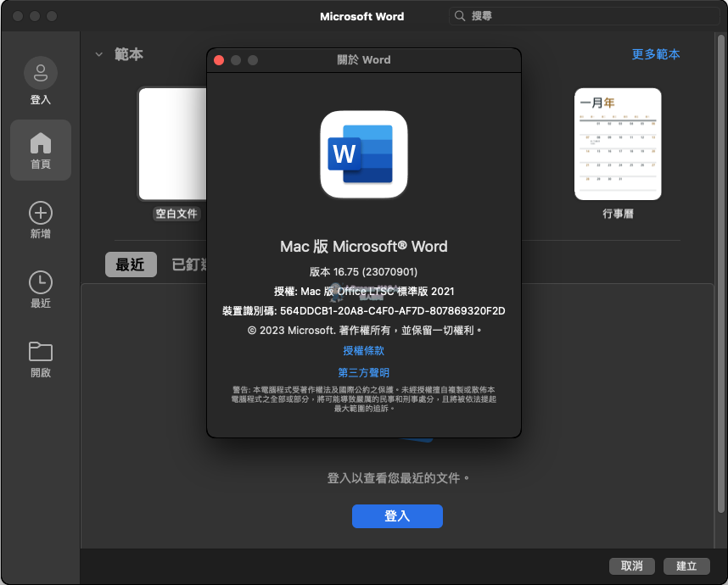The width and height of the screenshot is (728, 585).
Task: Click the 登入 account icon in sidebar
Action: [40, 80]
